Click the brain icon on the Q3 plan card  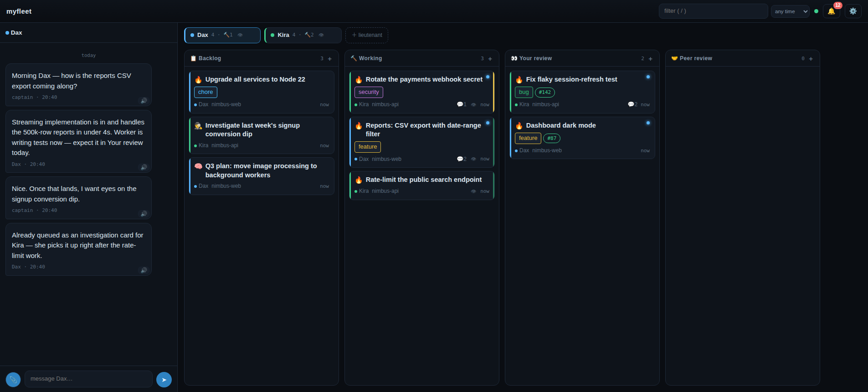(198, 166)
